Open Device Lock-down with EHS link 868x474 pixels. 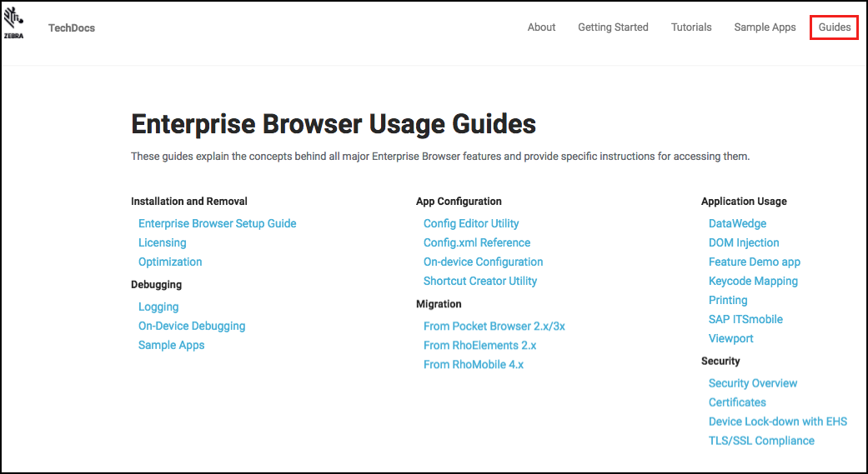[778, 422]
